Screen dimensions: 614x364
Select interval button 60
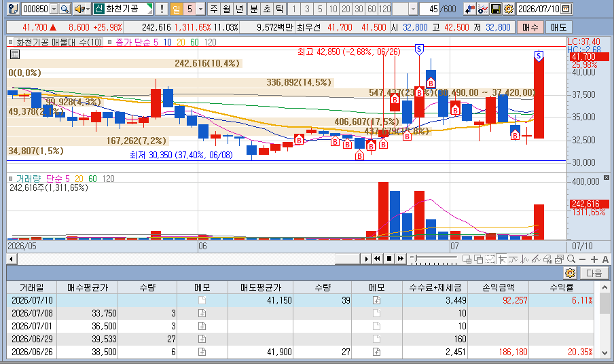click(372, 9)
